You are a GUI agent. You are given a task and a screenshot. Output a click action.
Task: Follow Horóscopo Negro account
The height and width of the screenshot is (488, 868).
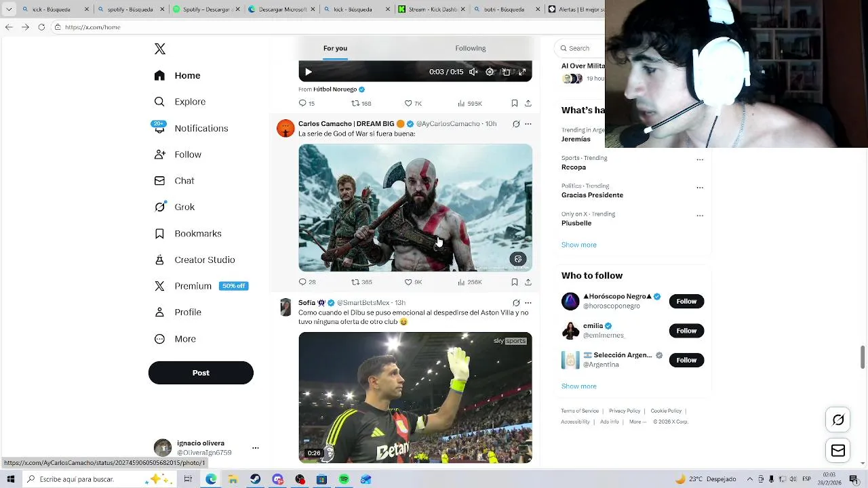(x=686, y=301)
